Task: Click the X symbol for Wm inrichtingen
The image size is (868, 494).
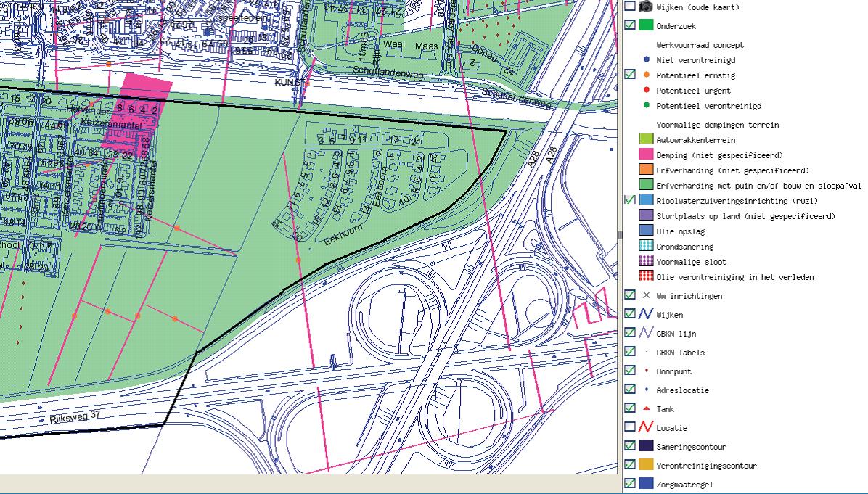Action: tap(646, 296)
